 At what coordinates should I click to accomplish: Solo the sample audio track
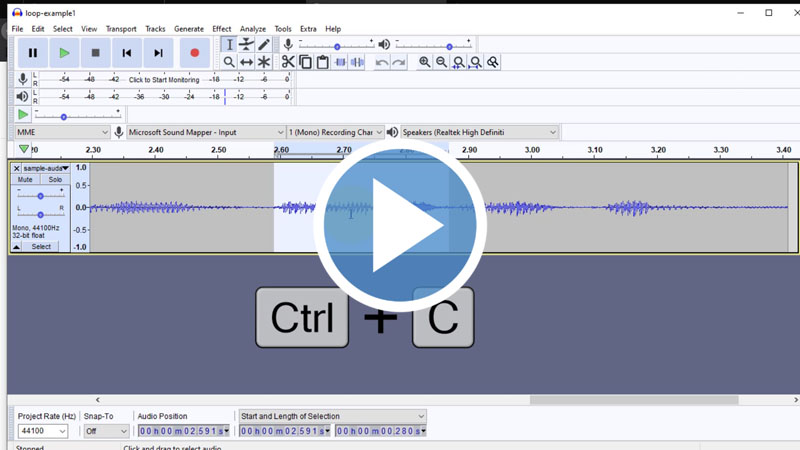tap(55, 180)
